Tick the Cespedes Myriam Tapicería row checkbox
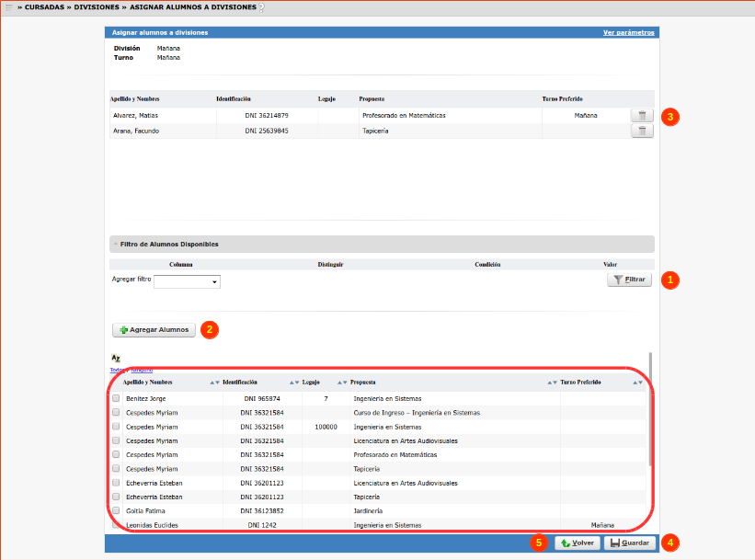The width and height of the screenshot is (755, 560). pos(116,469)
